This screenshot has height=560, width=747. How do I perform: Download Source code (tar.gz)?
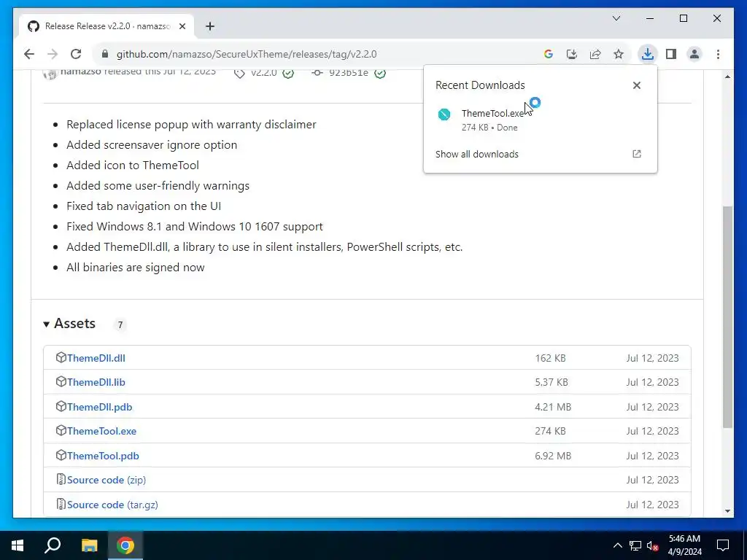point(112,505)
